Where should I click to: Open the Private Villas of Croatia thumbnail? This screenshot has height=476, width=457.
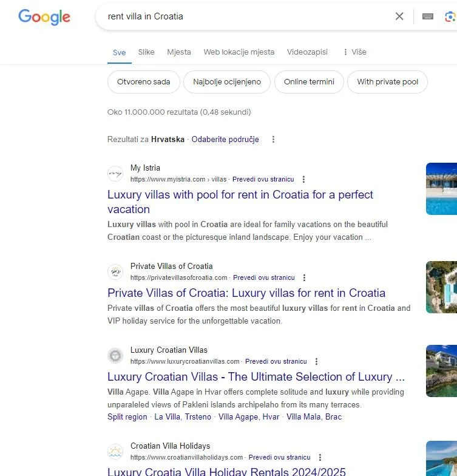click(442, 287)
